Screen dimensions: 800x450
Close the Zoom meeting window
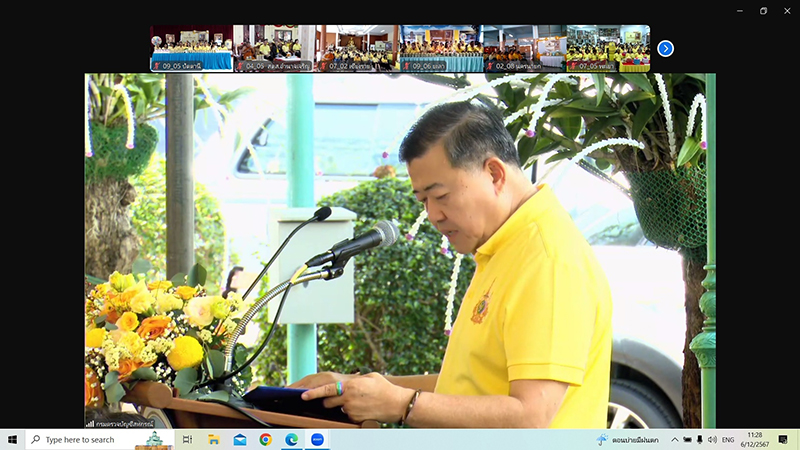(x=787, y=11)
